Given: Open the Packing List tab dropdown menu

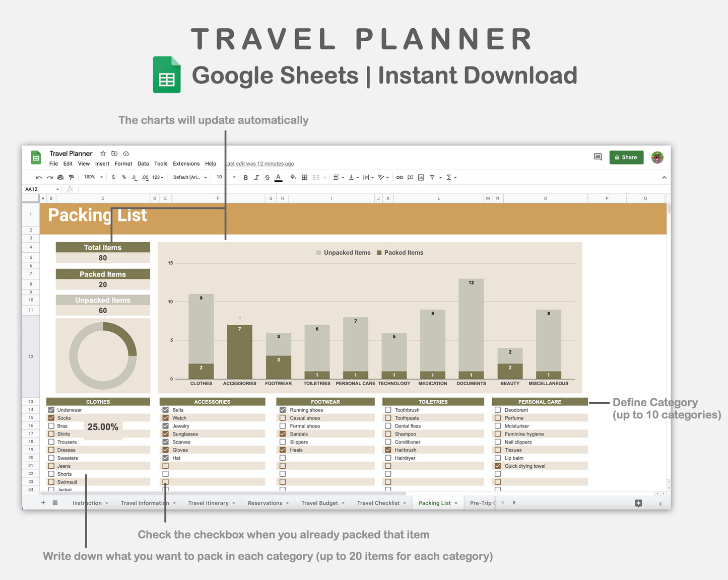Looking at the screenshot, I should [455, 503].
